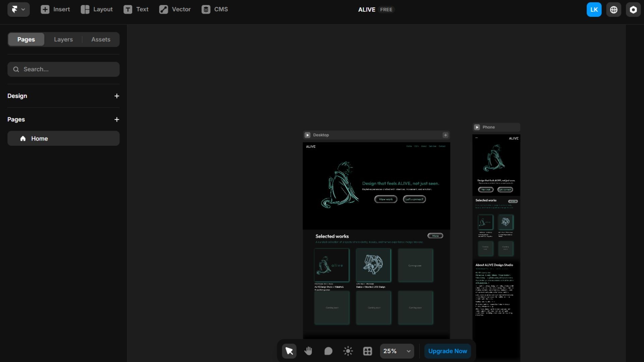Play preview of the Phone breakpoint
The width and height of the screenshot is (644, 362).
477,127
